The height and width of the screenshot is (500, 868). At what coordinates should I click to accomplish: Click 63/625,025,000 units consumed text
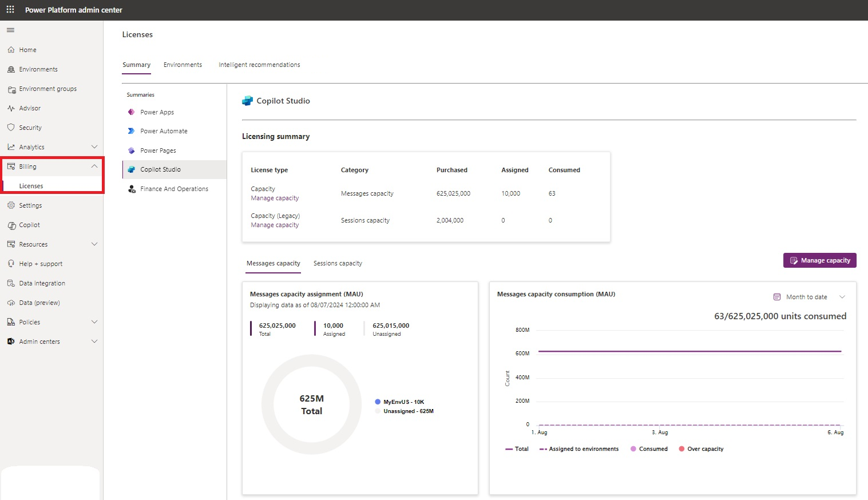780,316
